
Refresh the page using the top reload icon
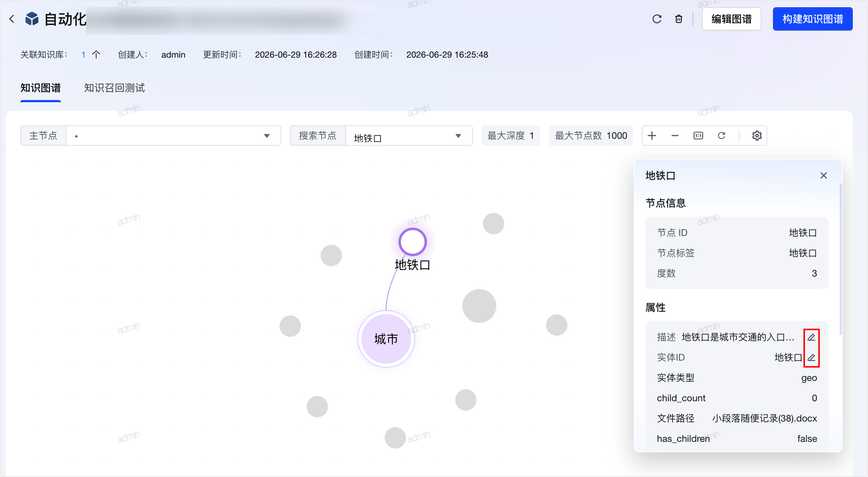[x=657, y=19]
